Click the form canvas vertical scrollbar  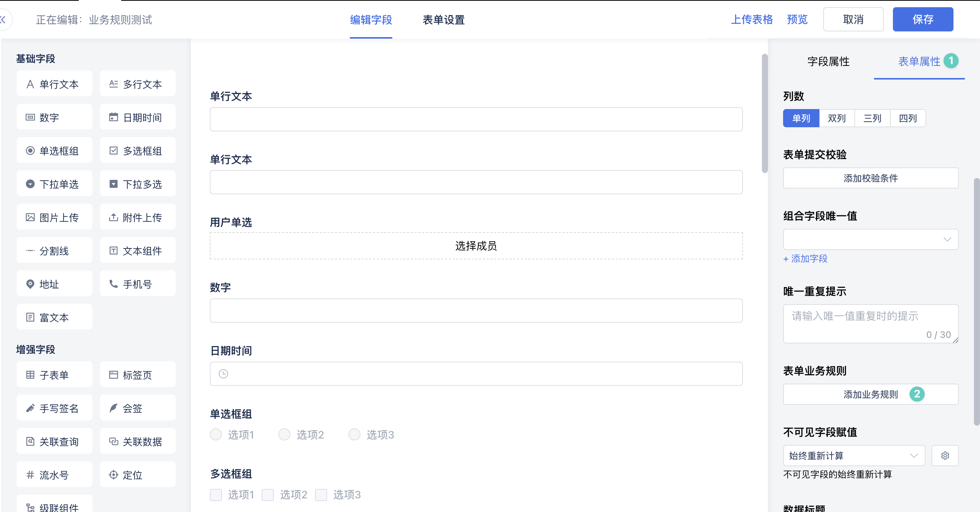(x=764, y=113)
